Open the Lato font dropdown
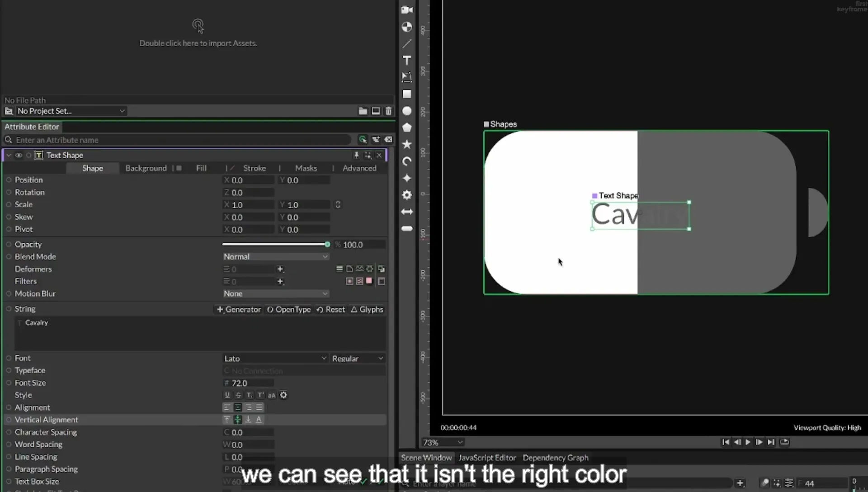The image size is (868, 492). click(x=275, y=358)
